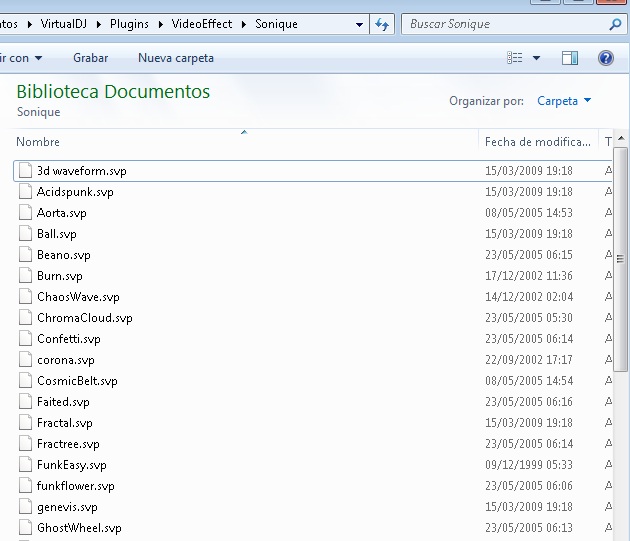630x541 pixels.
Task: Select the Fractal.svp file icon
Action: click(26, 423)
